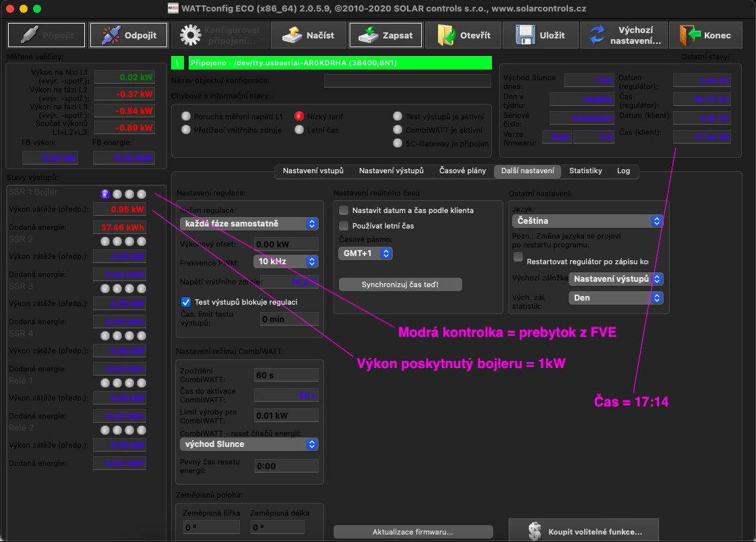Open the Výchozí záložka dropdown
Screen dimensions: 756x542
pos(616,278)
